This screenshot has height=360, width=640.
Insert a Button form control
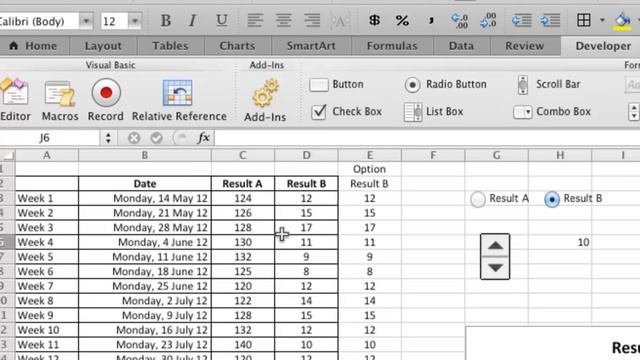tap(336, 84)
